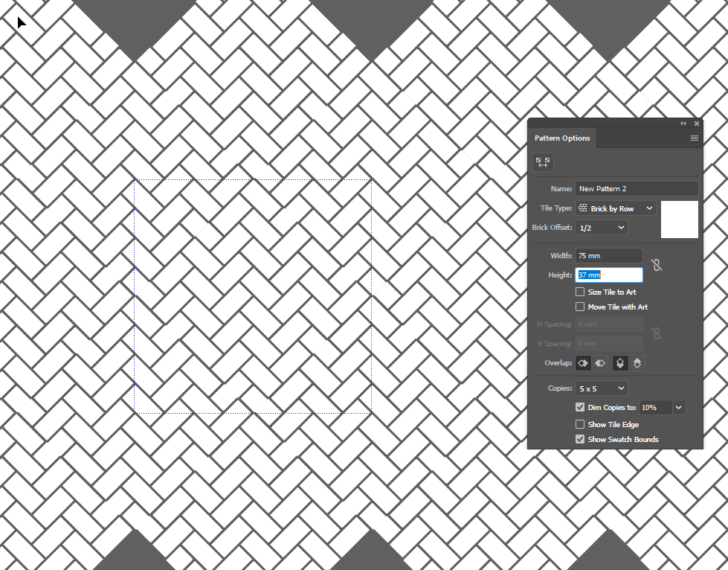The image size is (728, 570).
Task: Activate the Pattern Tile Tool icon
Action: [542, 162]
